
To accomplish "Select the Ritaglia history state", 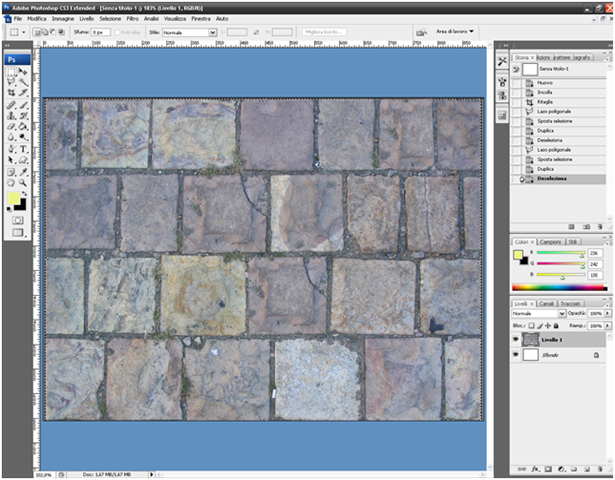I will [545, 101].
